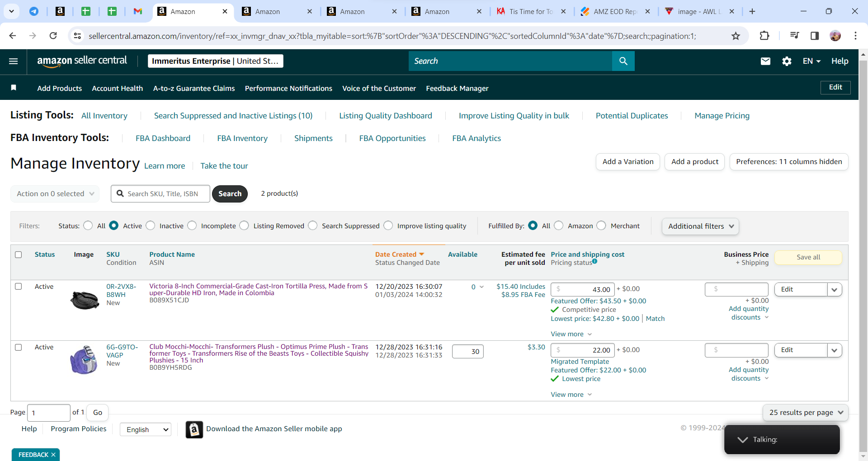Screen dimensions: 868x461
Task: Open Edit dropdown arrow for Optimus Prime row
Action: pyautogui.click(x=835, y=350)
